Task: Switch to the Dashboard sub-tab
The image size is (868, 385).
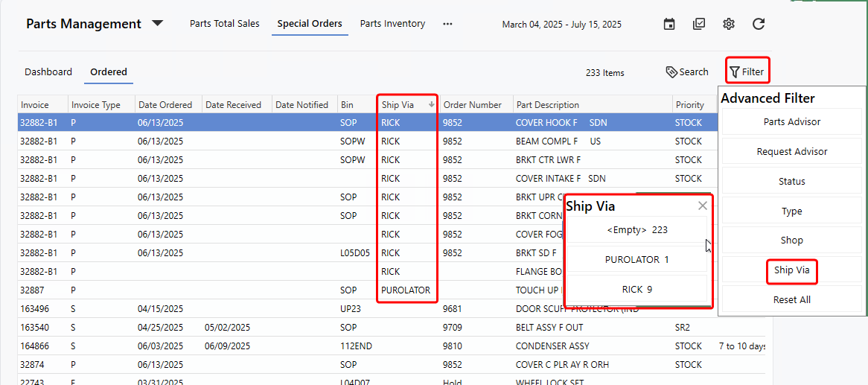Action: (48, 72)
